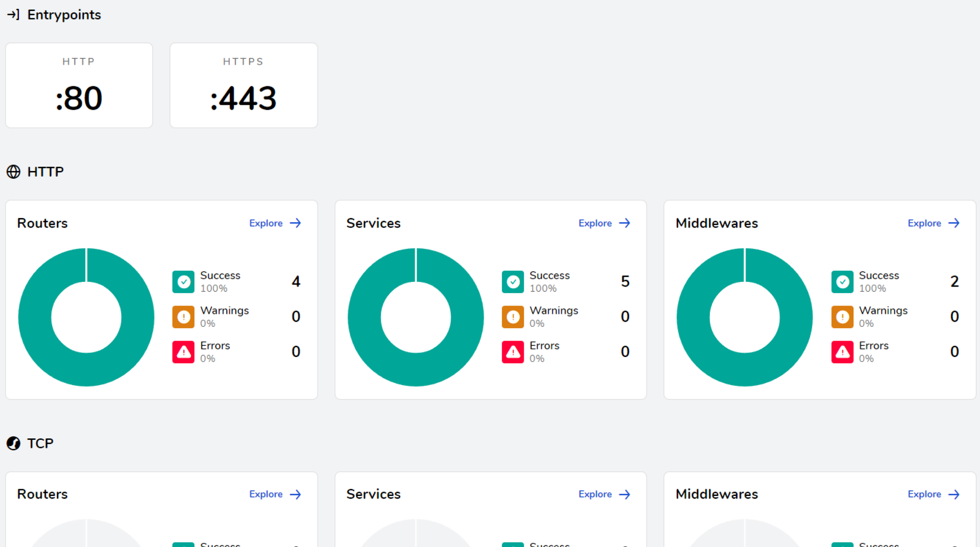980x547 pixels.
Task: Open Explore link for HTTP Routers
Action: click(275, 223)
